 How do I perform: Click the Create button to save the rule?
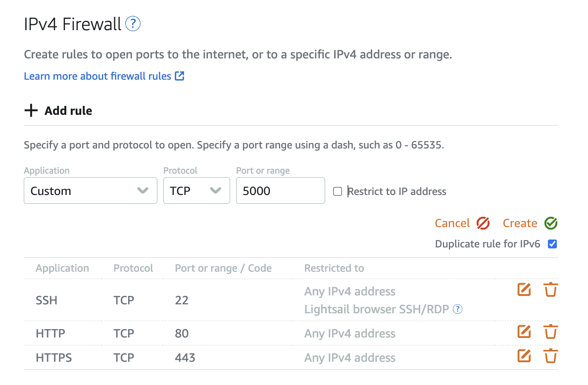[530, 223]
